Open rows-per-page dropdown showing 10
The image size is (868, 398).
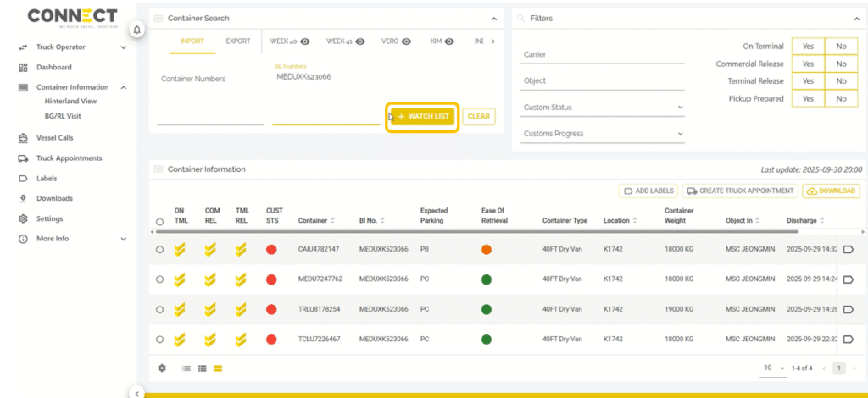pos(773,368)
